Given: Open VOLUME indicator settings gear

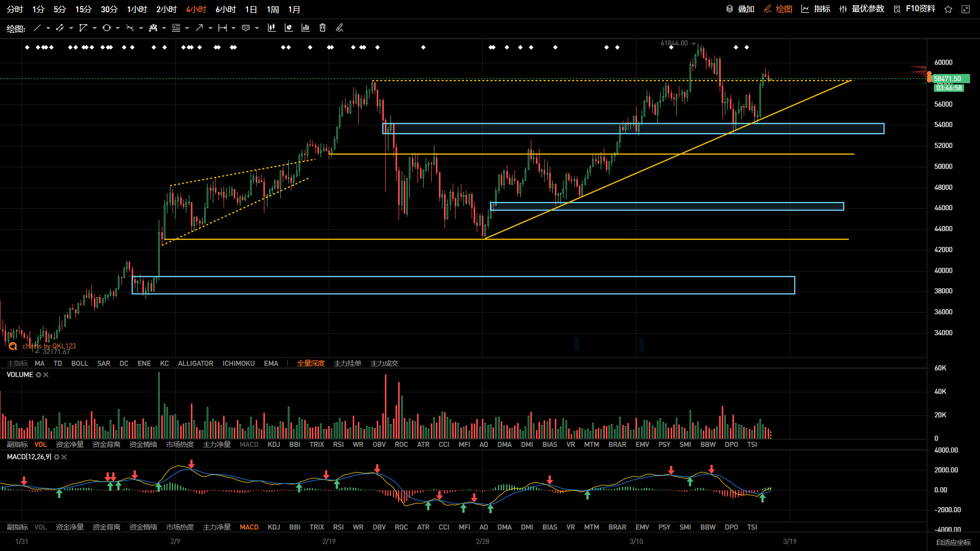Looking at the screenshot, I should tap(38, 375).
